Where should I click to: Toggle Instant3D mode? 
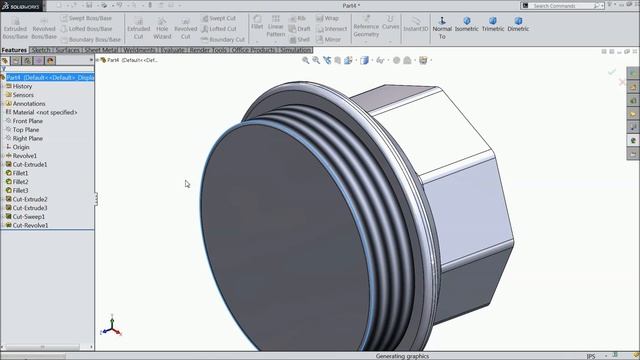click(416, 24)
